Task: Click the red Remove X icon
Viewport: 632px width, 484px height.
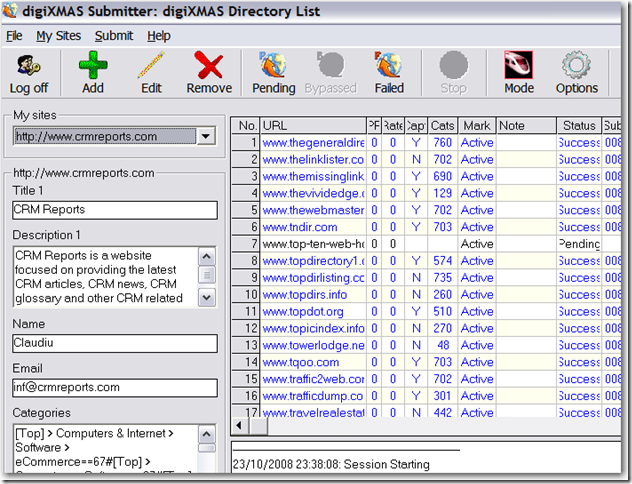Action: coord(209,65)
